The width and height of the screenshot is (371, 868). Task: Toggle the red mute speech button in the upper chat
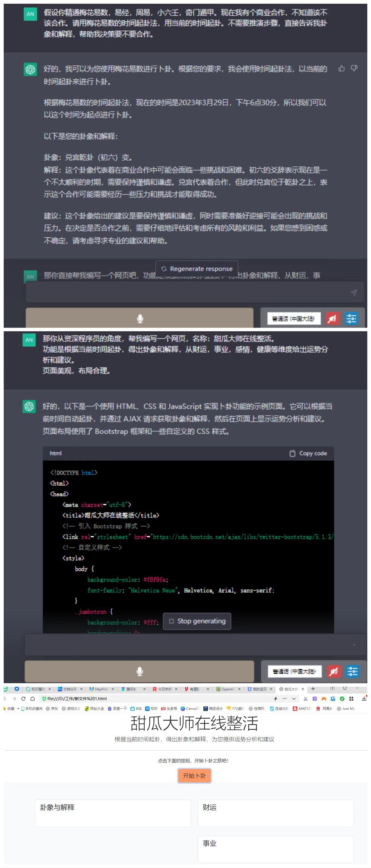(332, 318)
